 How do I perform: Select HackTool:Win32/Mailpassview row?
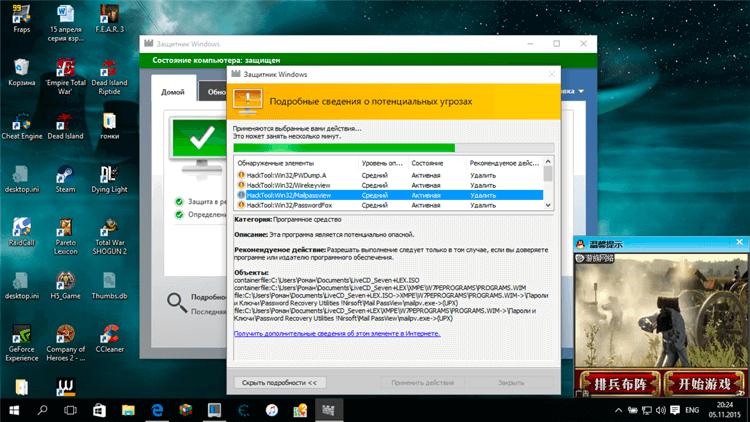[x=388, y=195]
